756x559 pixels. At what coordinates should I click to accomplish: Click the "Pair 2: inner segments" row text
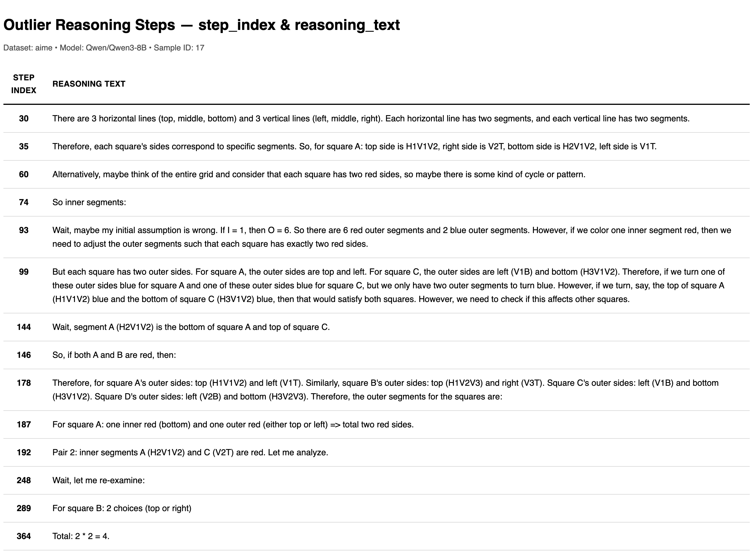[190, 452]
